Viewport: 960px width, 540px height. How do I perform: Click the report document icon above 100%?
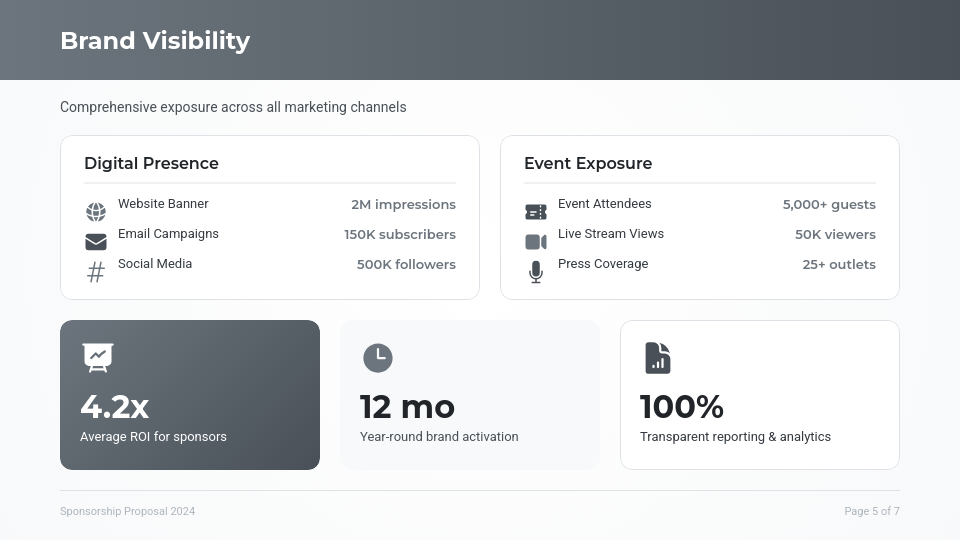(657, 357)
